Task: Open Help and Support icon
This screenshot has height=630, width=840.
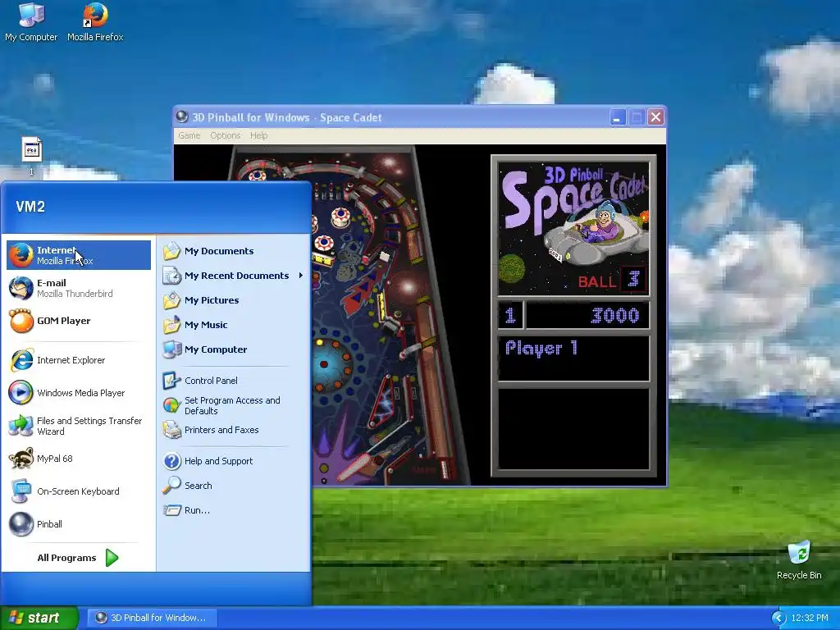Action: coord(171,461)
